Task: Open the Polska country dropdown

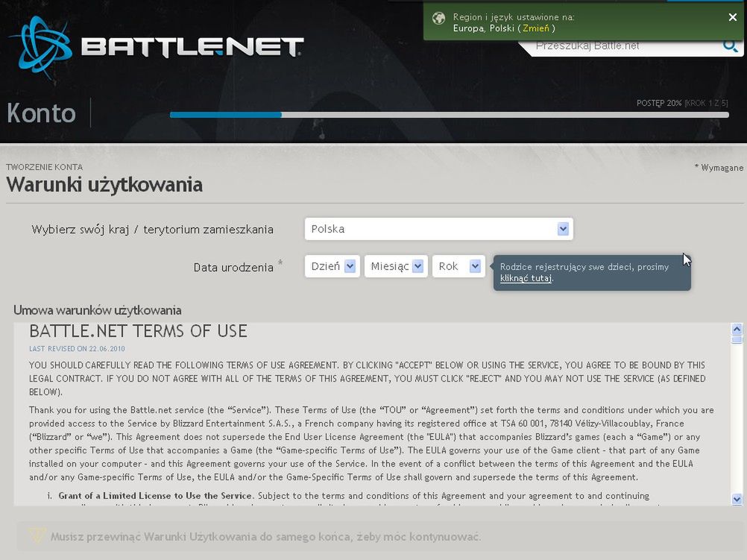Action: pos(439,229)
